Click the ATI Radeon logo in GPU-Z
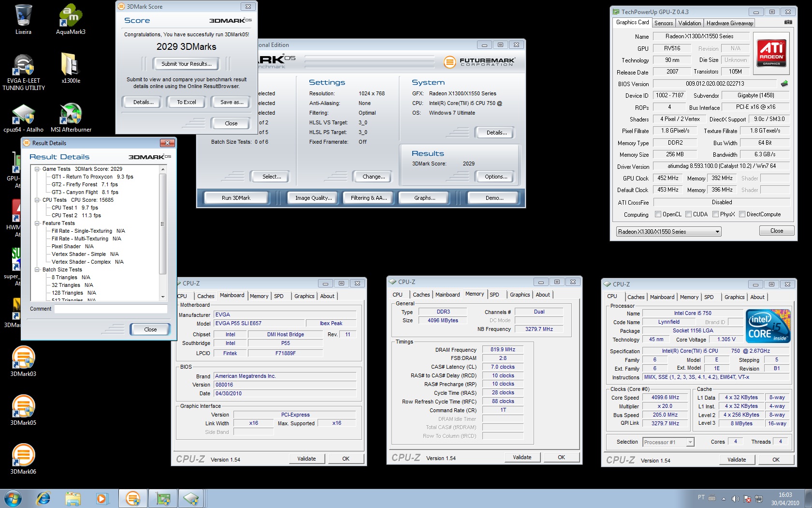Viewport: 812px width, 508px height. (x=771, y=53)
